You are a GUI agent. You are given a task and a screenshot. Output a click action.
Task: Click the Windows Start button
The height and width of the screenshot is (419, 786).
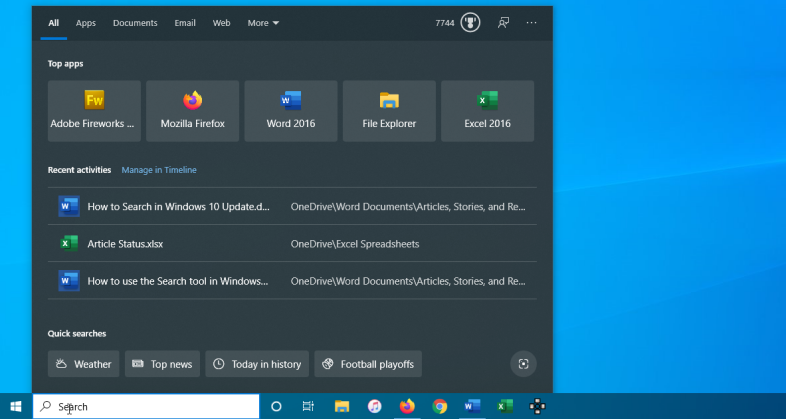click(x=16, y=406)
